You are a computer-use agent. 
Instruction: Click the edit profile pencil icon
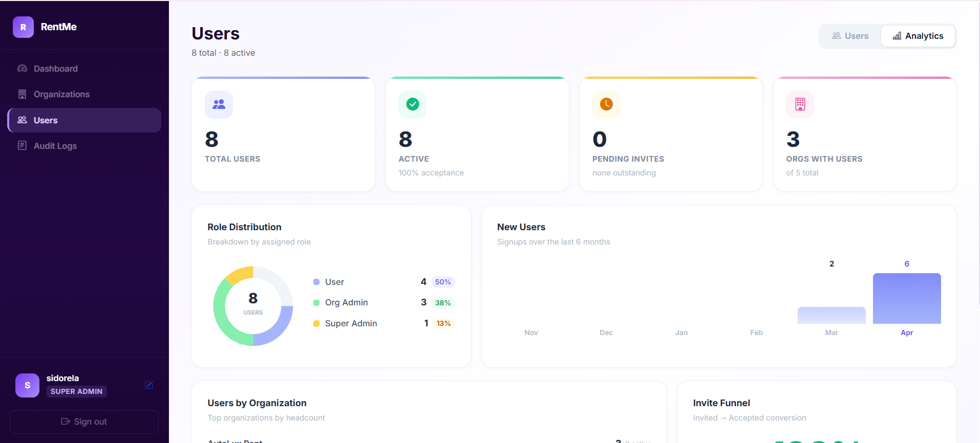(x=149, y=385)
